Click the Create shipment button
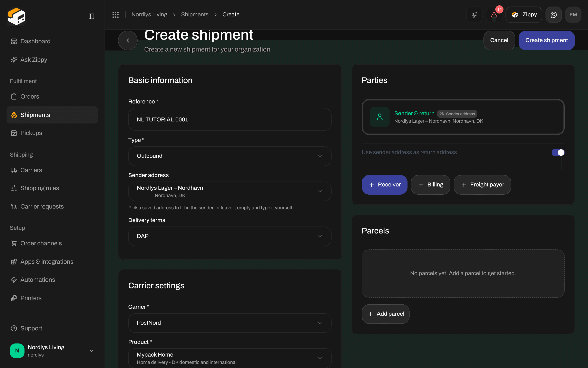 pyautogui.click(x=546, y=40)
